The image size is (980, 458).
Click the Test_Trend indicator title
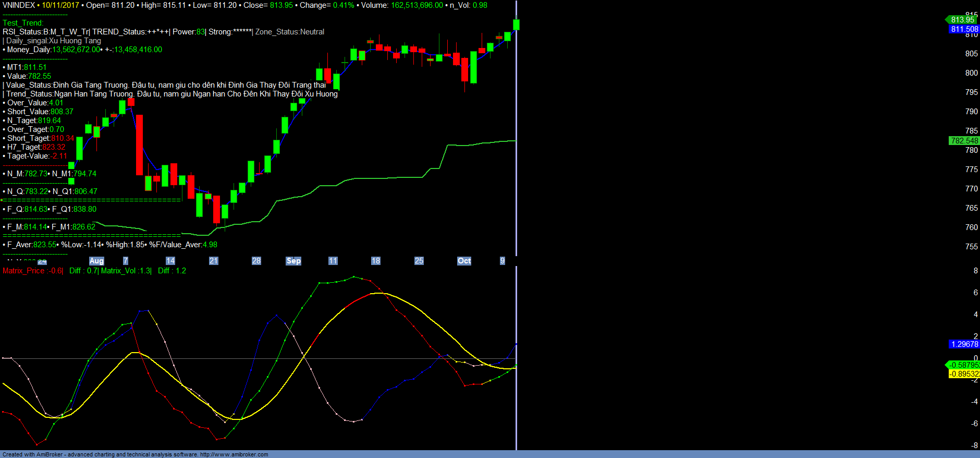tap(23, 23)
